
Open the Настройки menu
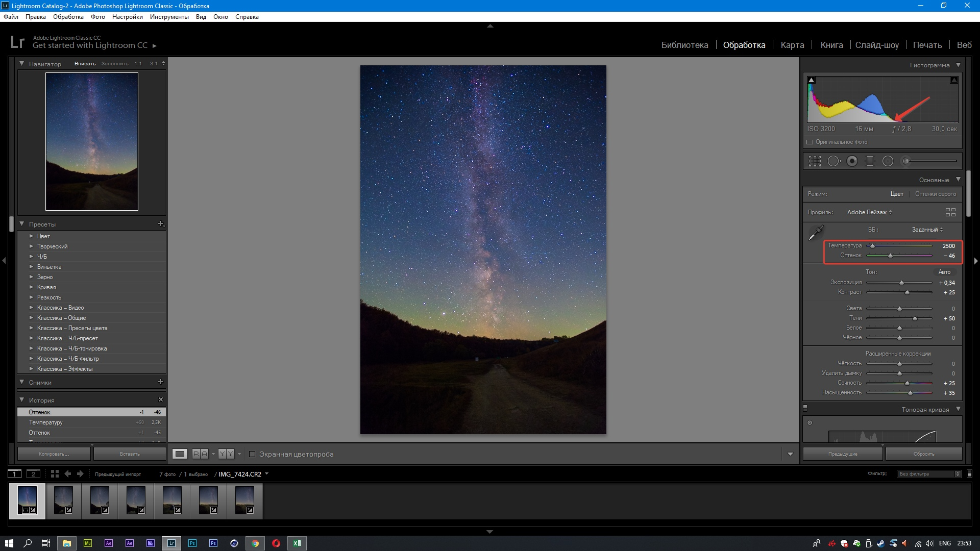127,17
